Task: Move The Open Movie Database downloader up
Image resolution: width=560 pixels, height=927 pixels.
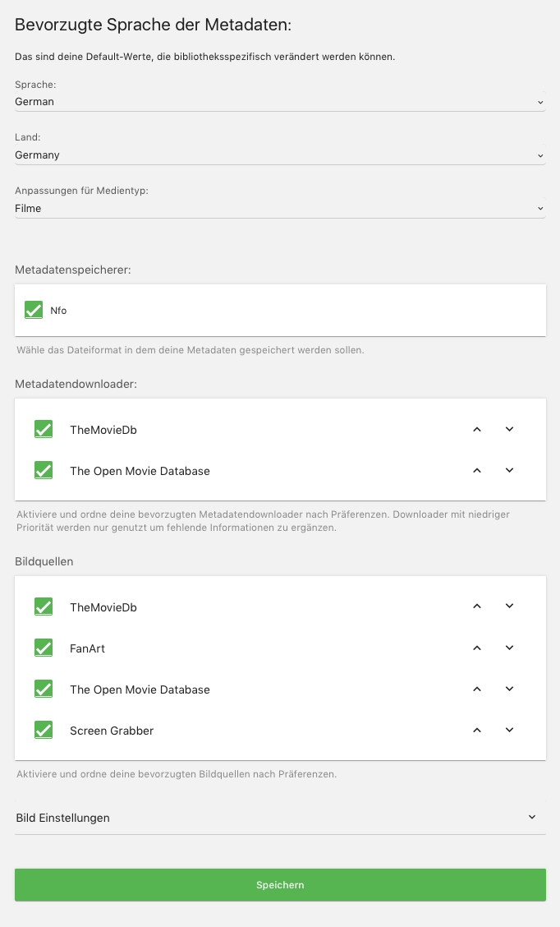Action: click(x=477, y=471)
